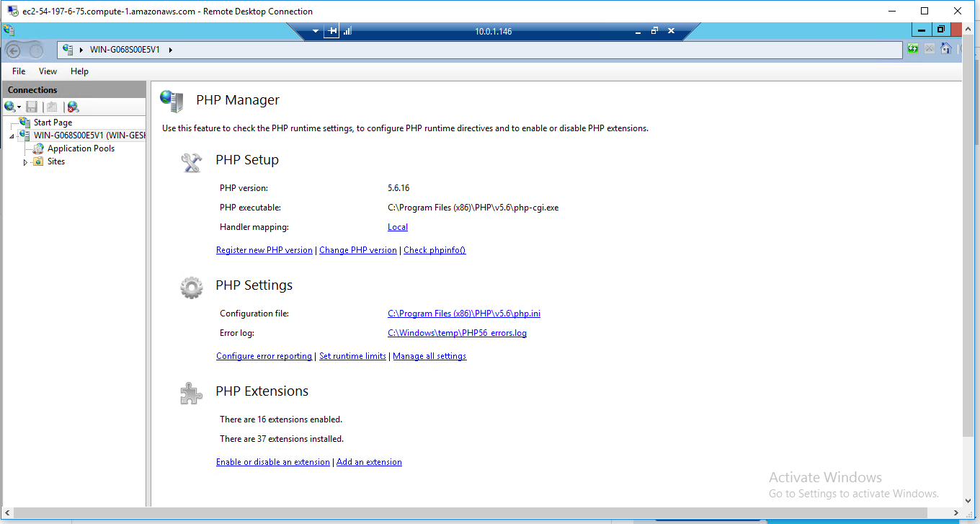Click the bottom horizontal scrollbar right arrow
980x524 pixels.
click(x=955, y=512)
